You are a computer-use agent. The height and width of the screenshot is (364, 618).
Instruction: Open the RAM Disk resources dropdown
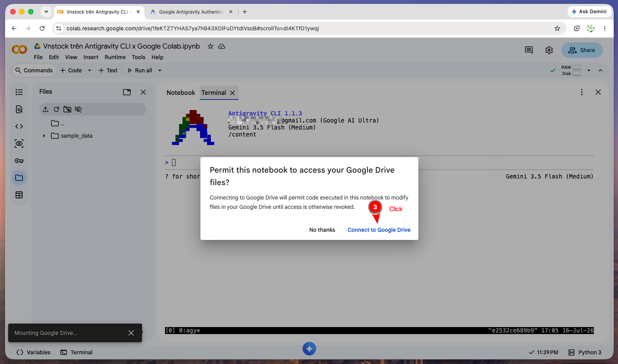[589, 70]
